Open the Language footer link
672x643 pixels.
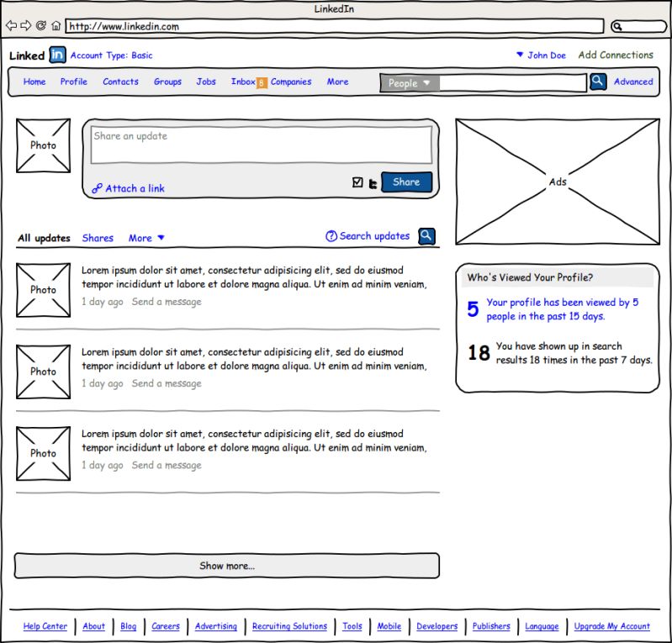[542, 626]
